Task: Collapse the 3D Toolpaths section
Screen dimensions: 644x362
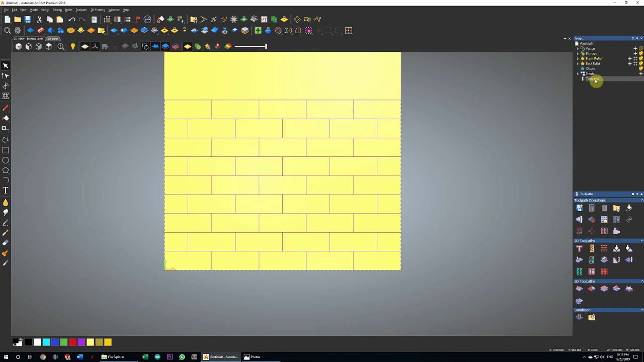Action: (642, 281)
